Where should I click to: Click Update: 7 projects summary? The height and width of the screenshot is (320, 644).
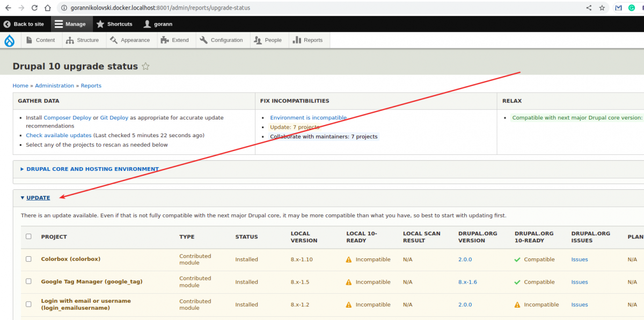pos(295,128)
